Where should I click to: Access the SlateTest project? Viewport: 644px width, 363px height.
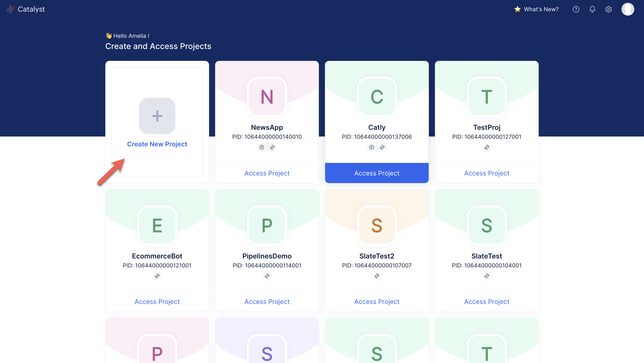[487, 302]
